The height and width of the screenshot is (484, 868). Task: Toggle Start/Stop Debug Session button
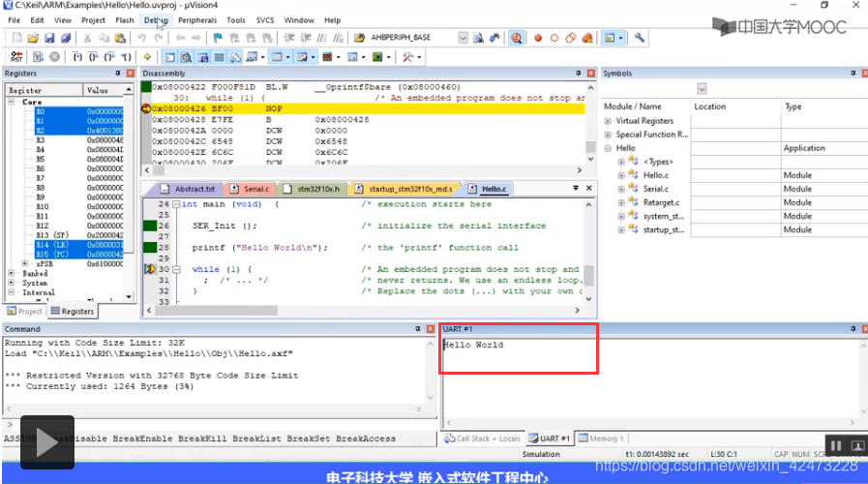(x=516, y=38)
